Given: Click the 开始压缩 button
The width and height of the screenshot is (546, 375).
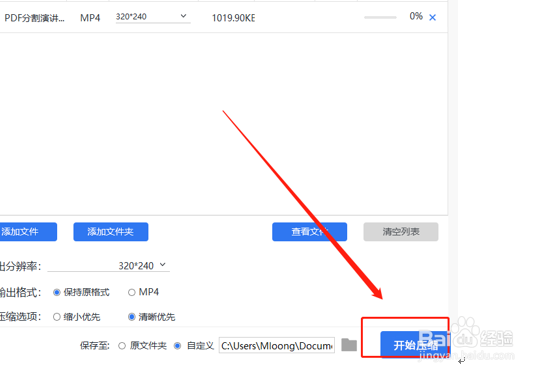Looking at the screenshot, I should coord(414,344).
